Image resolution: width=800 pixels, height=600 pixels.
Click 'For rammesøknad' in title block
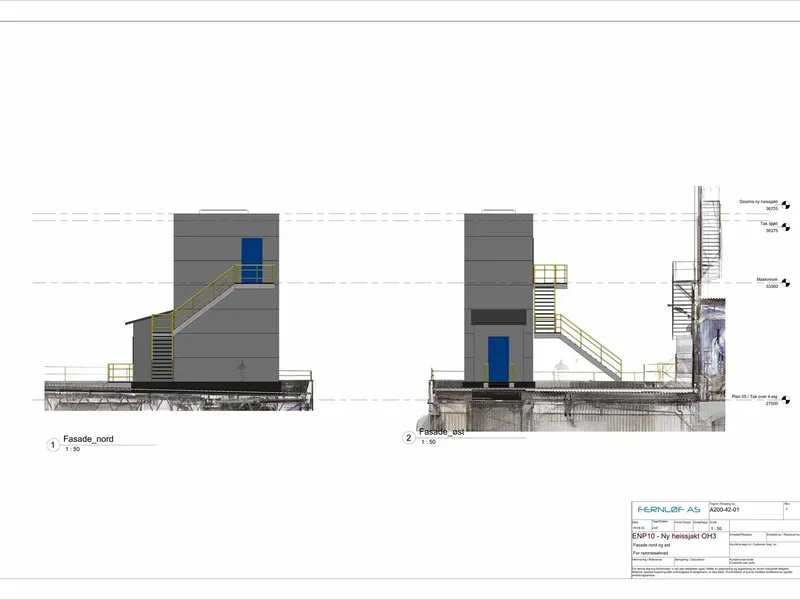click(651, 553)
